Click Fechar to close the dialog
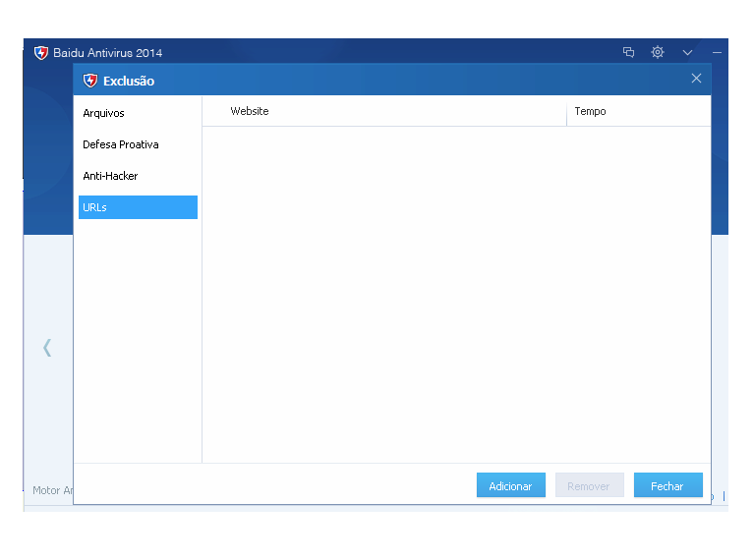Viewport: 754px width, 560px height. click(667, 485)
